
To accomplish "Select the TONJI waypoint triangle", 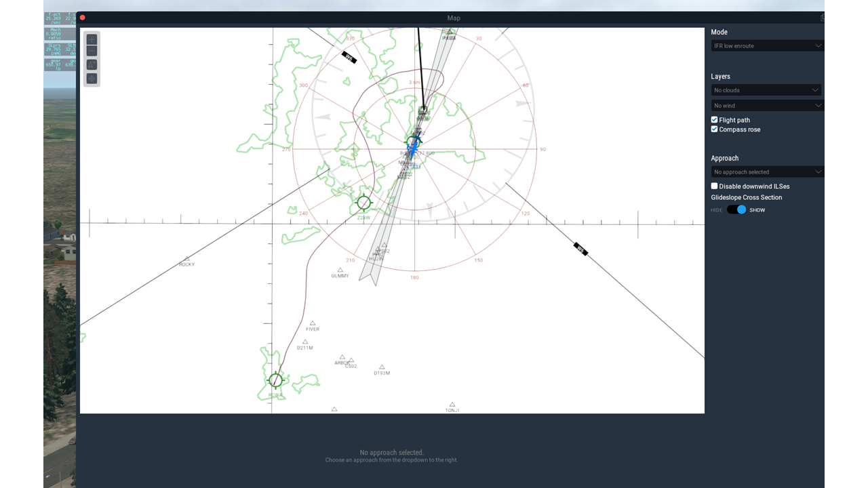I will pos(452,404).
